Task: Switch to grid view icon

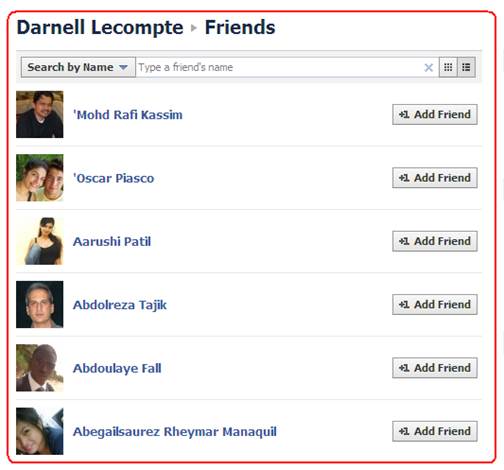Action: (448, 67)
